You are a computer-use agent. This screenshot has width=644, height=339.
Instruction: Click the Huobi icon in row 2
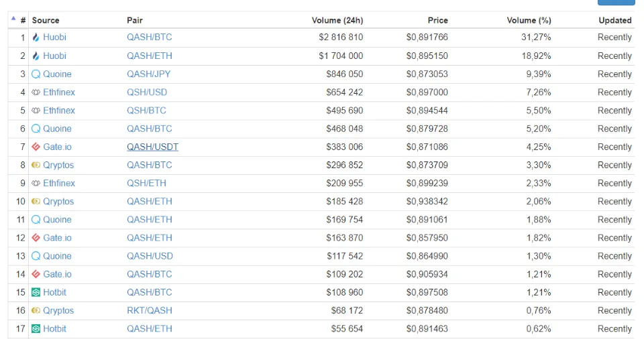click(x=36, y=56)
